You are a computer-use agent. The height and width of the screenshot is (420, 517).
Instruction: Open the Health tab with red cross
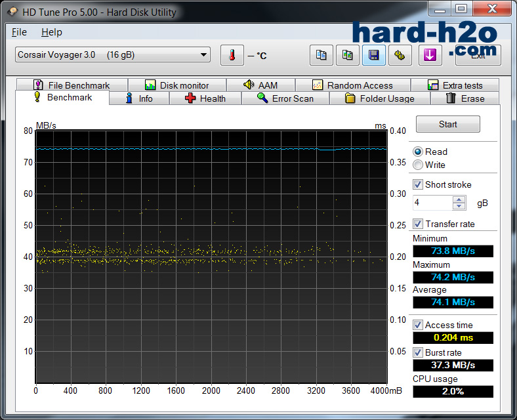(205, 98)
